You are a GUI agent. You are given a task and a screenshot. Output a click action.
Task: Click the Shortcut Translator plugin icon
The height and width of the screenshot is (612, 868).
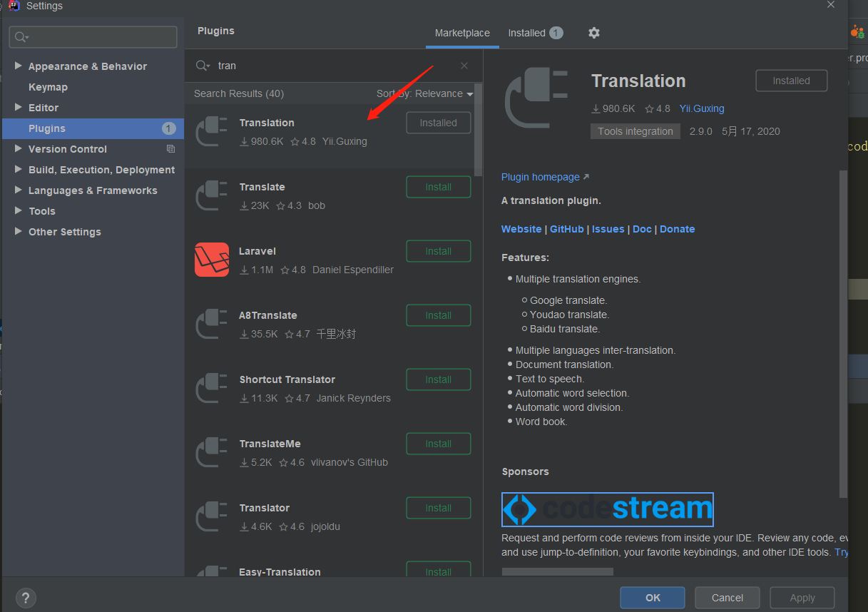[x=211, y=389]
